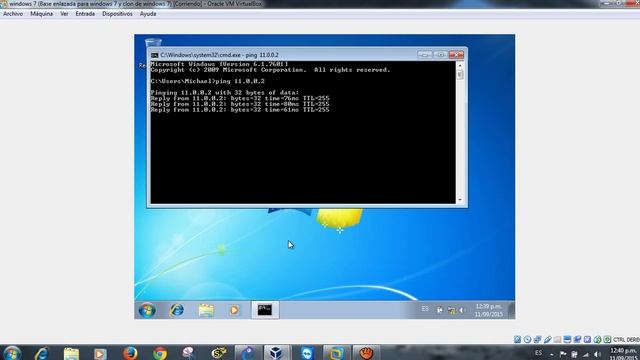This screenshot has height=360, width=640.
Task: Click the host volume speaker icon
Action: point(598,354)
